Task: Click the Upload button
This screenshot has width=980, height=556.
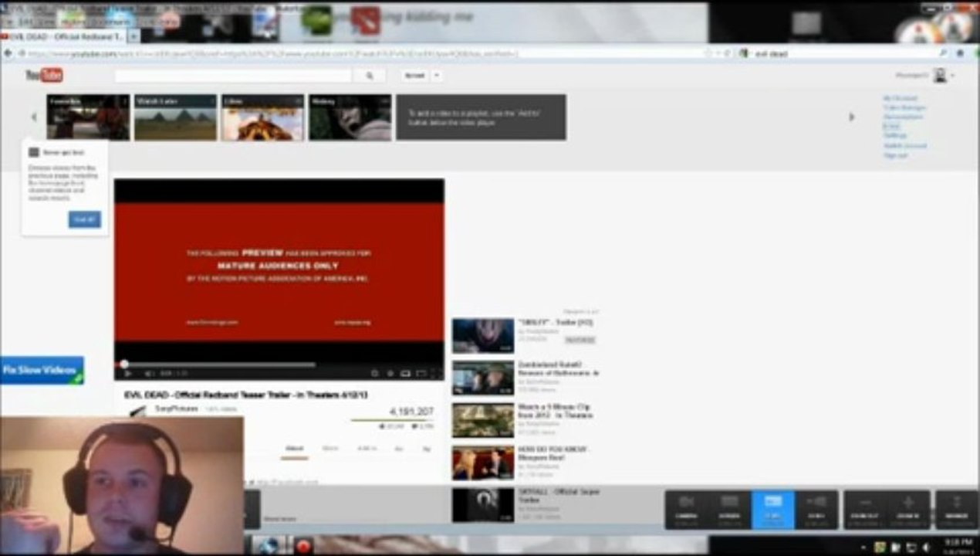Action: [414, 76]
